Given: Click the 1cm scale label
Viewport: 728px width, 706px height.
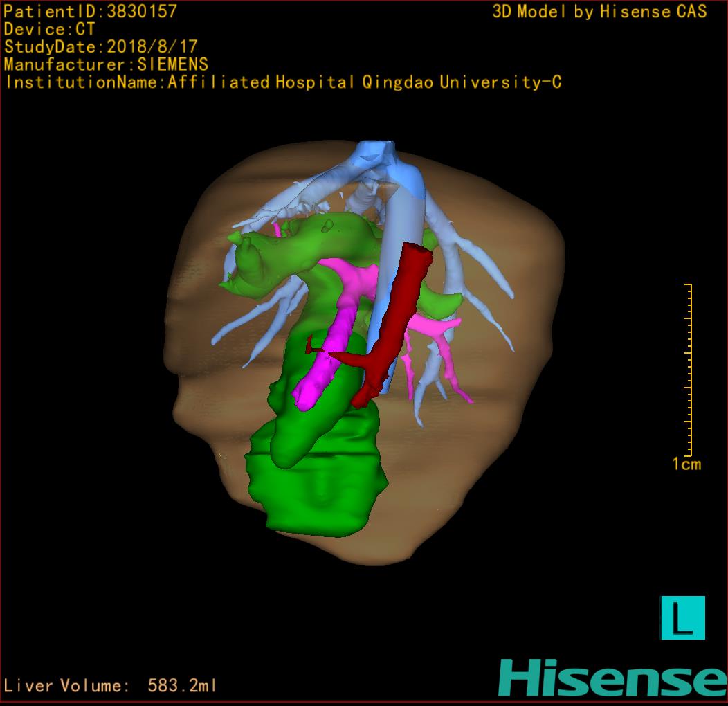Looking at the screenshot, I should coord(686,464).
